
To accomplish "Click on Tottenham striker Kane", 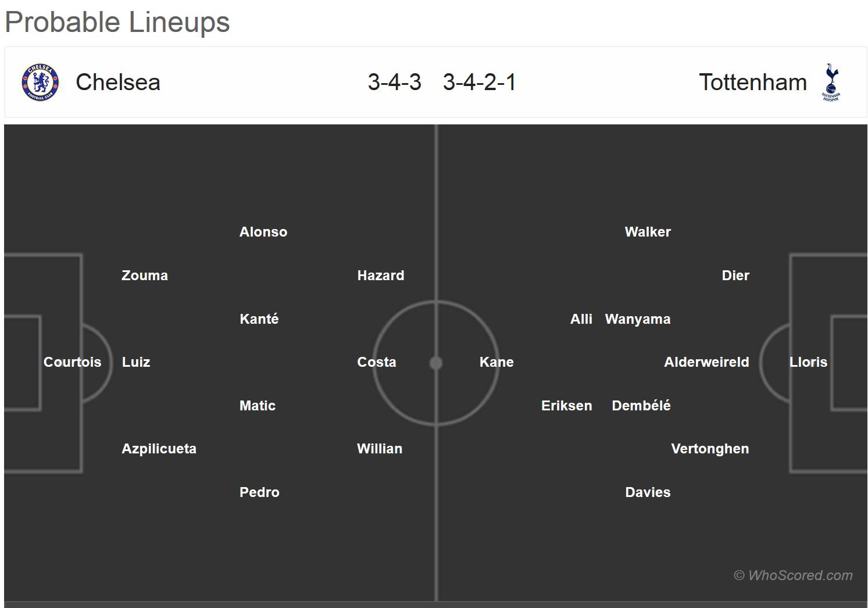I will pyautogui.click(x=496, y=362).
